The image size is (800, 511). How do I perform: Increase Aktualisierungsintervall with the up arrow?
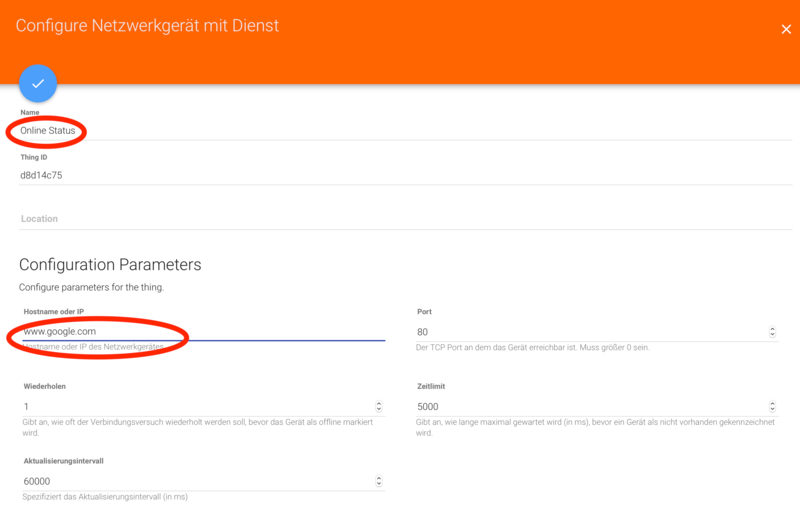379,477
